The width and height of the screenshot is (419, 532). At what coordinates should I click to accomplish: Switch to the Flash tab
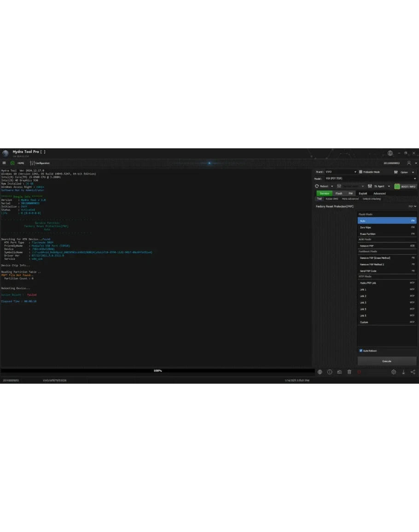(339, 193)
